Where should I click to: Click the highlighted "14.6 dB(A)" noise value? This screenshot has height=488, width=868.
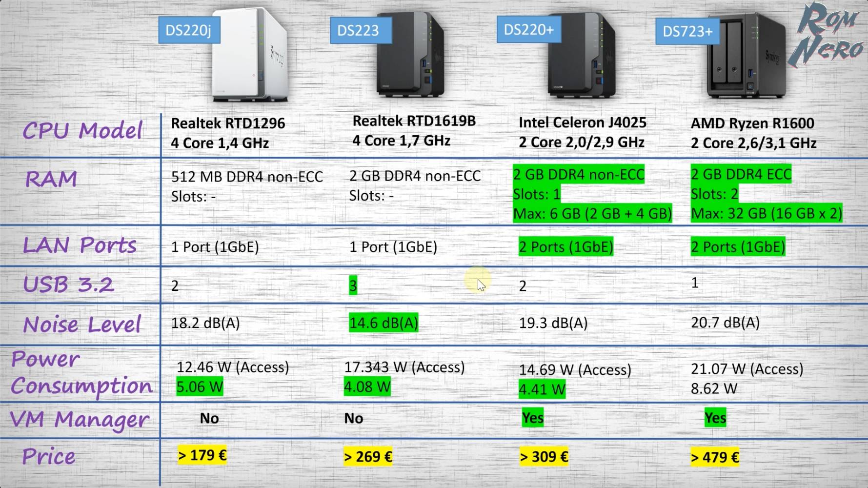[384, 323]
